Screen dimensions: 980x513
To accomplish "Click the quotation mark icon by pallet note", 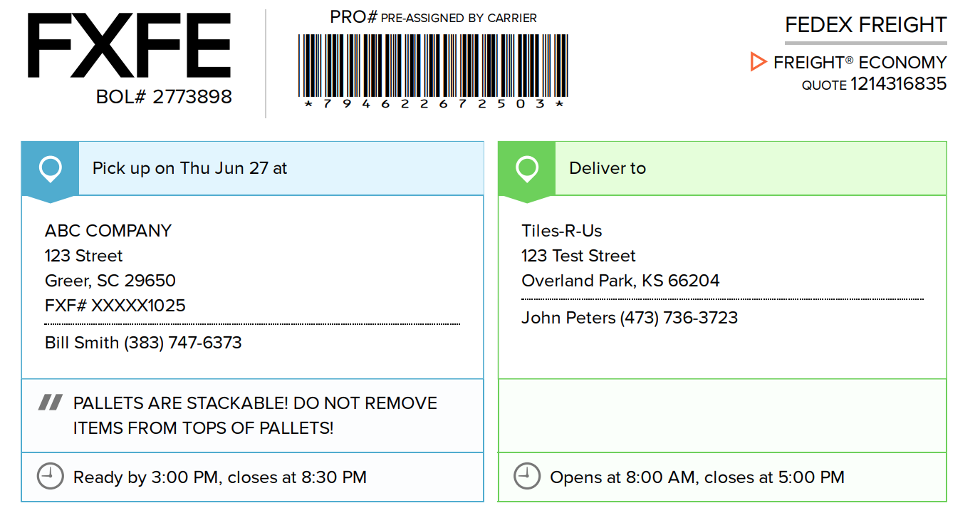I will pos(50,403).
